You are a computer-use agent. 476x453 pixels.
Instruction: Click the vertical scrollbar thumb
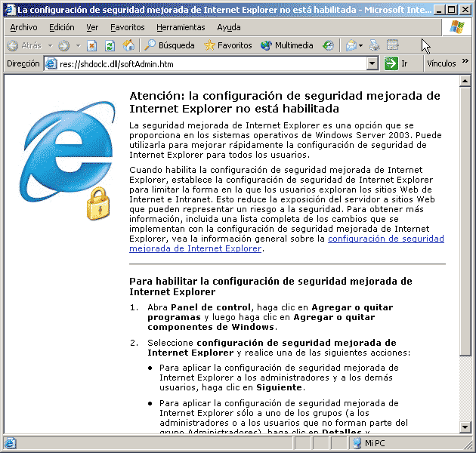click(x=465, y=221)
